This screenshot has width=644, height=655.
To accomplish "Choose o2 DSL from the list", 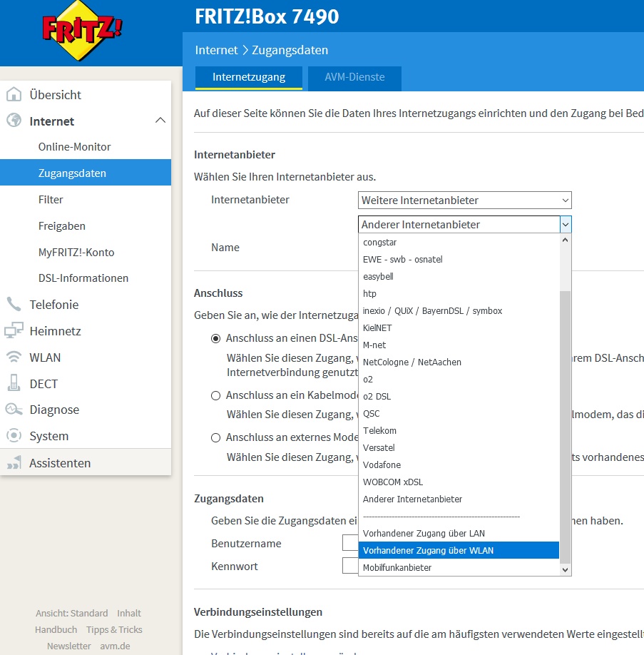I will (x=459, y=397).
